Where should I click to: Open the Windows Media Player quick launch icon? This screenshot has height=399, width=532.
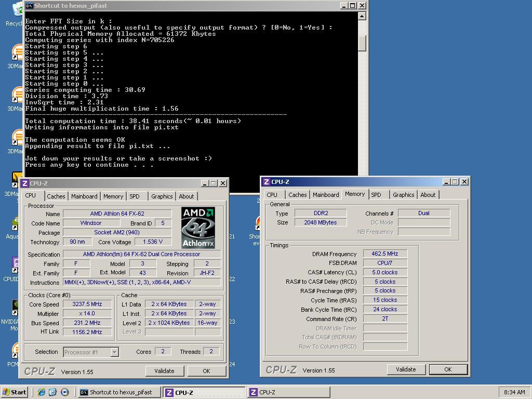tap(65, 392)
